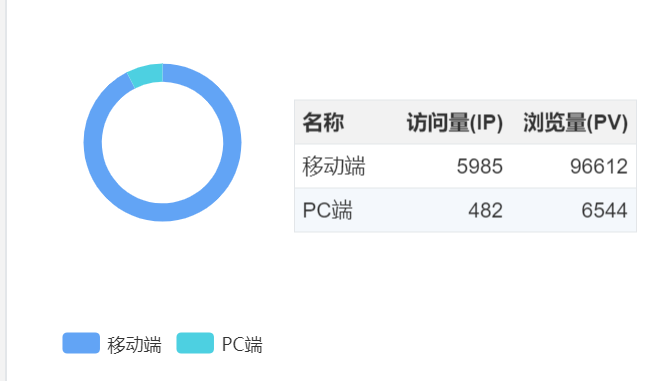Select the 移动端 table row name

pos(334,166)
